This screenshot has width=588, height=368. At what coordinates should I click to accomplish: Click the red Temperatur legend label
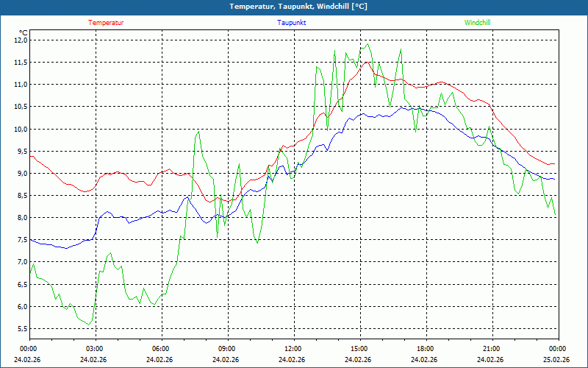pyautogui.click(x=106, y=22)
